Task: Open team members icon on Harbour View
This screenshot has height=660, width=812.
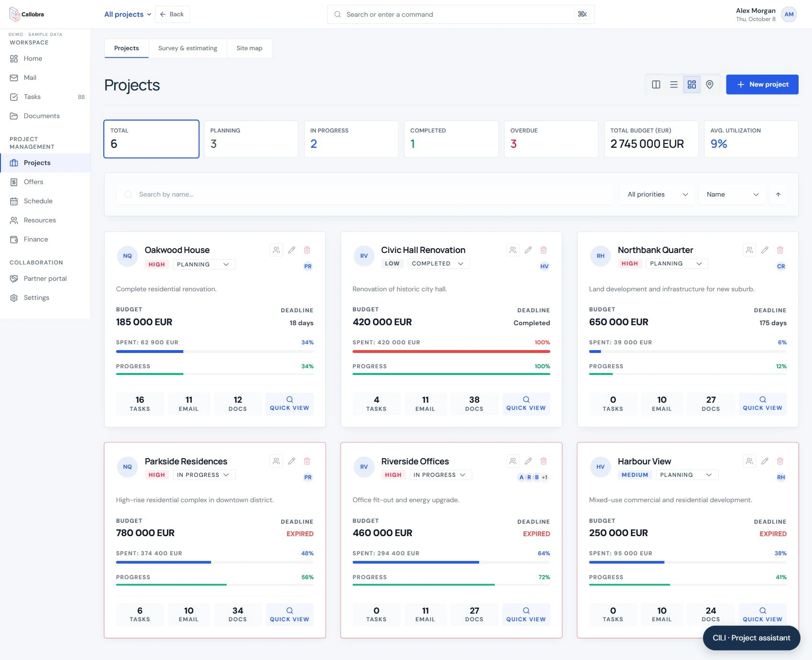Action: click(x=749, y=461)
